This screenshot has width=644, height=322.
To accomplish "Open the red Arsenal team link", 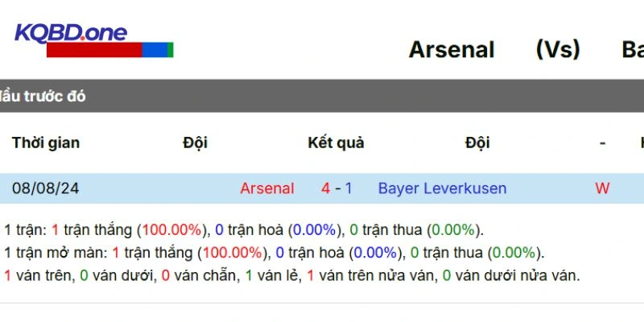I will pyautogui.click(x=266, y=188).
